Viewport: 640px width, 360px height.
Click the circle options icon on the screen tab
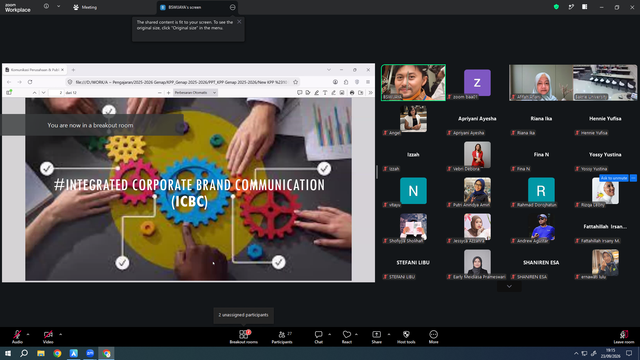pos(232,7)
